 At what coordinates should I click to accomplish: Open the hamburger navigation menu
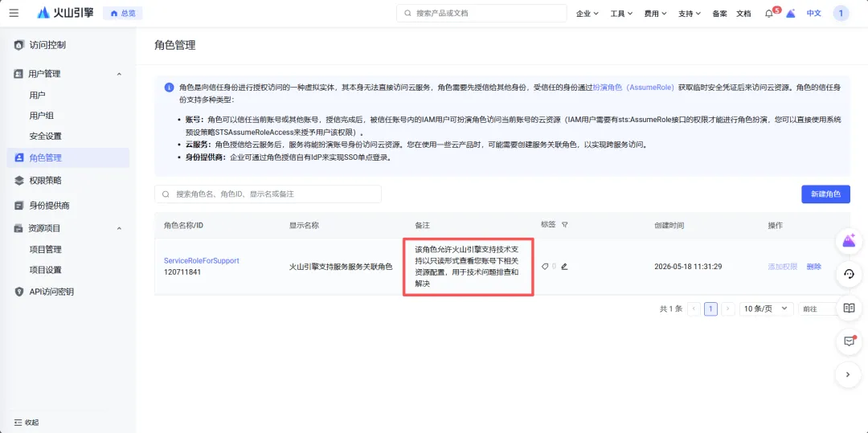tap(14, 14)
